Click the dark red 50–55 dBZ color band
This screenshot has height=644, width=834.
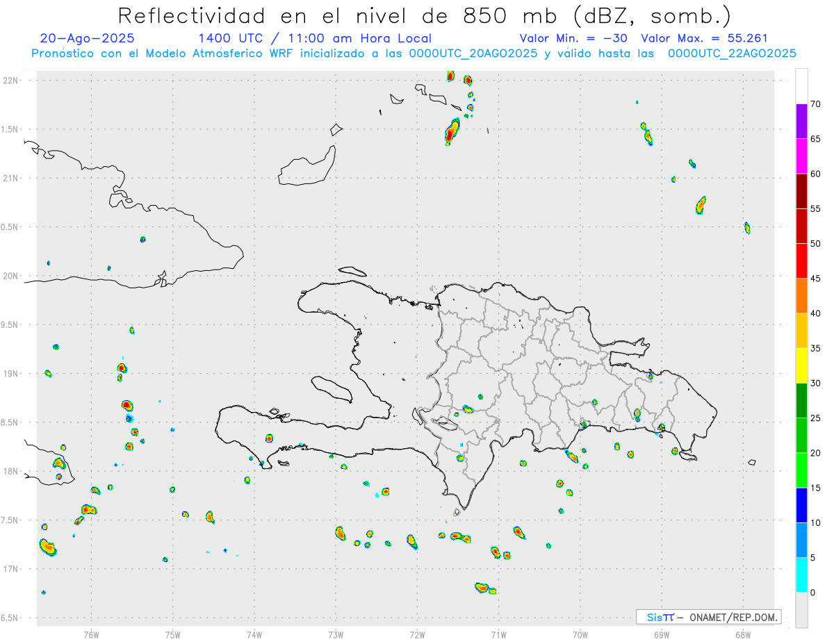801,226
